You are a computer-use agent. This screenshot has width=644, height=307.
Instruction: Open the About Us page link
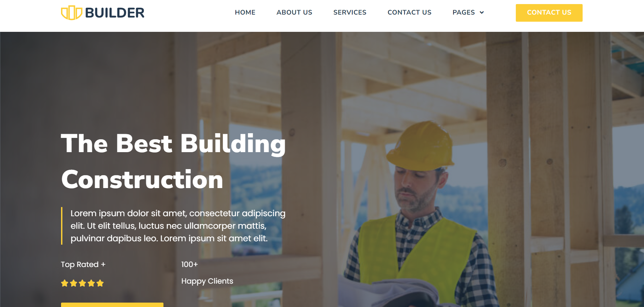pyautogui.click(x=294, y=13)
